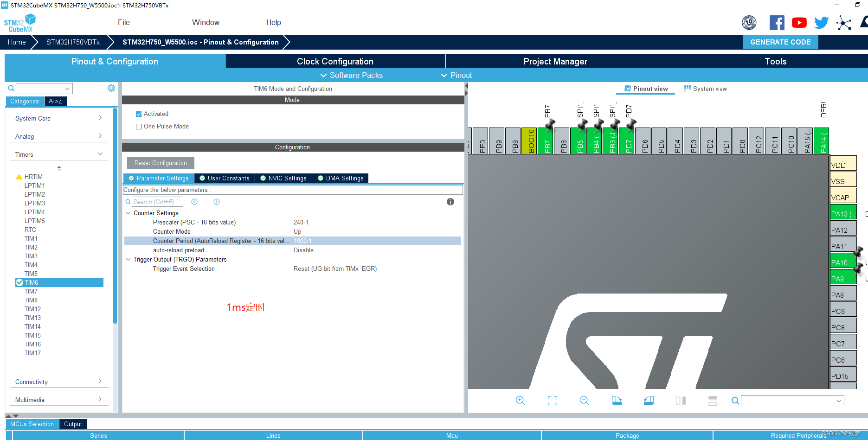The width and height of the screenshot is (868, 441).
Task: Enable One Pulse Mode checkbox
Action: 139,127
